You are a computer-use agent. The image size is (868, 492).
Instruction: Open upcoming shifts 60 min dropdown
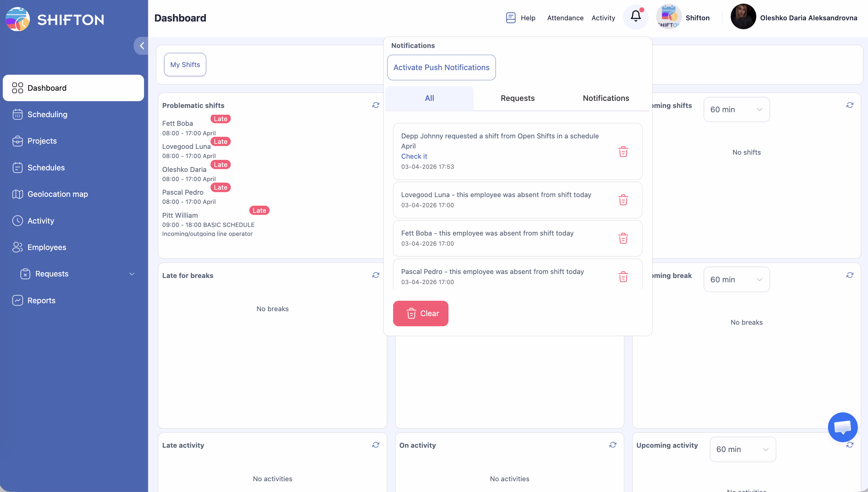coord(736,109)
